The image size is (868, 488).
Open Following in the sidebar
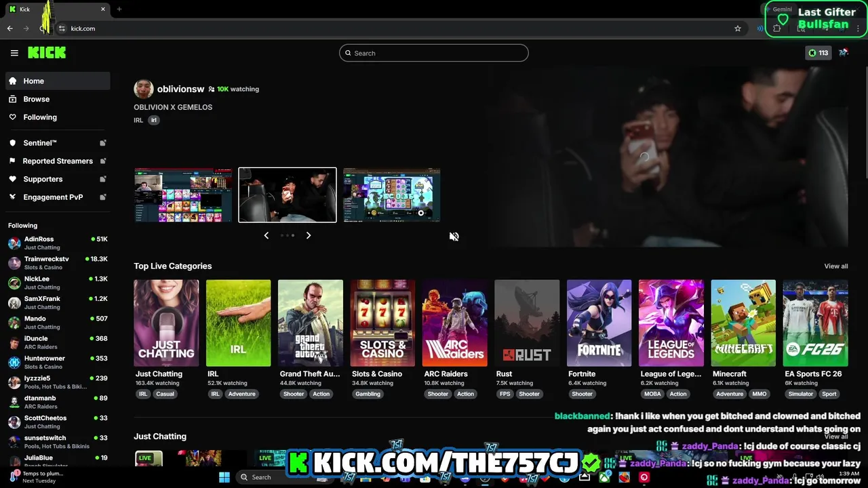point(58,117)
